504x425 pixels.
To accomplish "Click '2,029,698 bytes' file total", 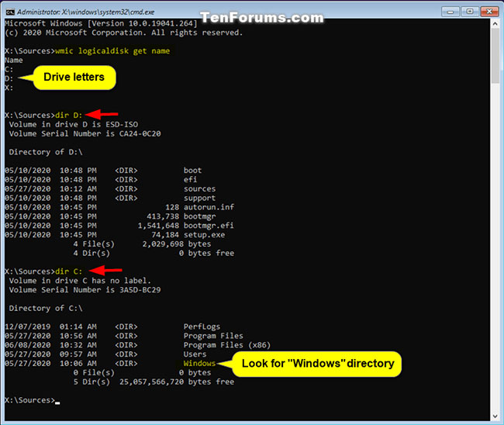I will (177, 244).
